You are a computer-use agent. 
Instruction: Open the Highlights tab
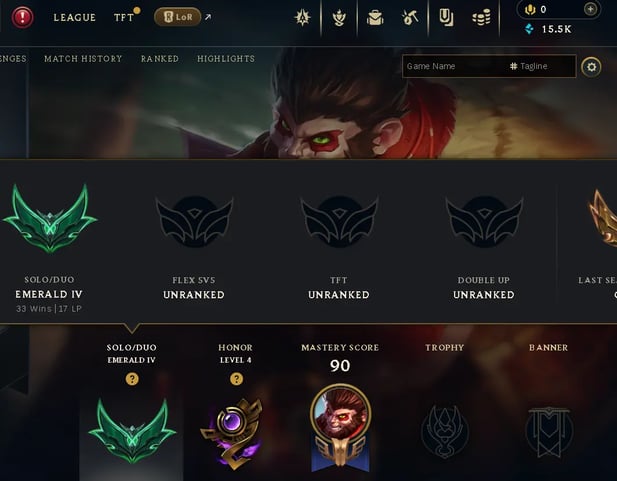226,59
